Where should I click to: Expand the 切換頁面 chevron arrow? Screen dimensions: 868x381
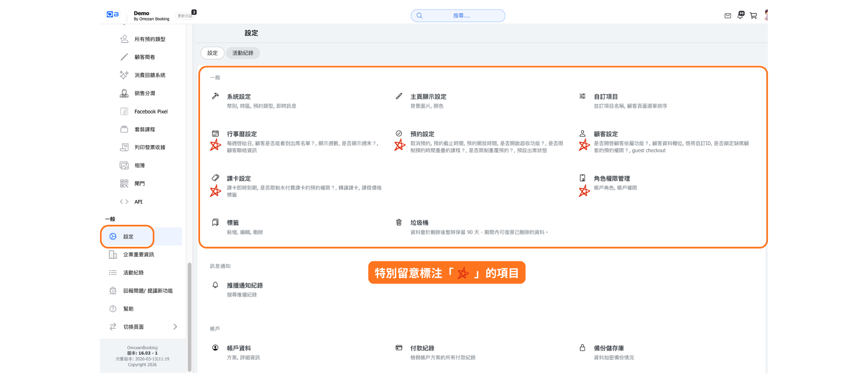click(175, 326)
